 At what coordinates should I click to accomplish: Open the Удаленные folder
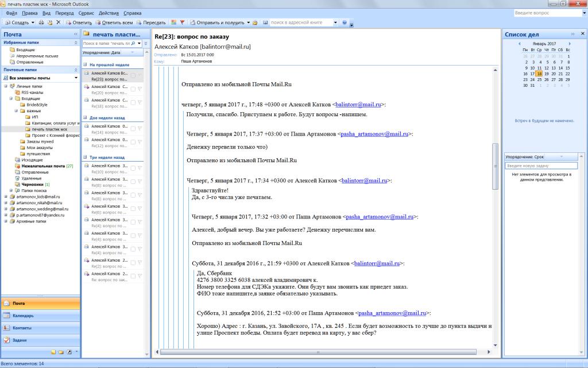tap(32, 178)
